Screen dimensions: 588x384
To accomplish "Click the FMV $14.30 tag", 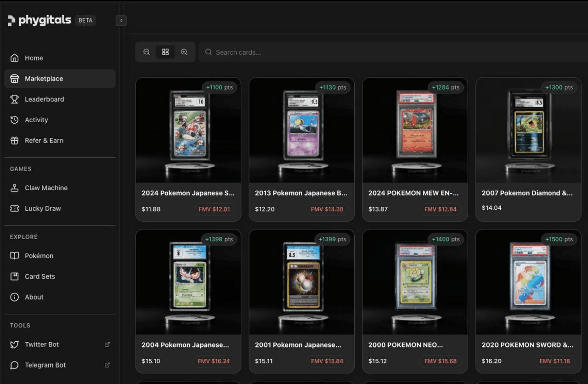I will pyautogui.click(x=327, y=209).
